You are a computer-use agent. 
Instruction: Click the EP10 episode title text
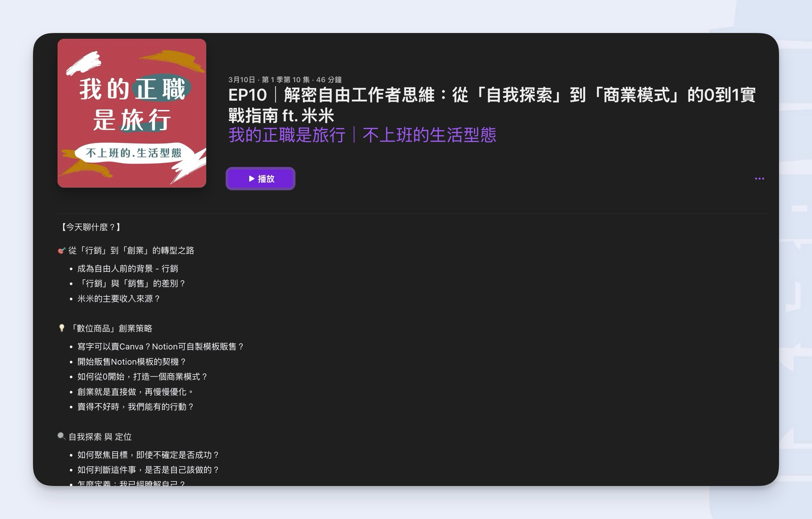[491, 105]
